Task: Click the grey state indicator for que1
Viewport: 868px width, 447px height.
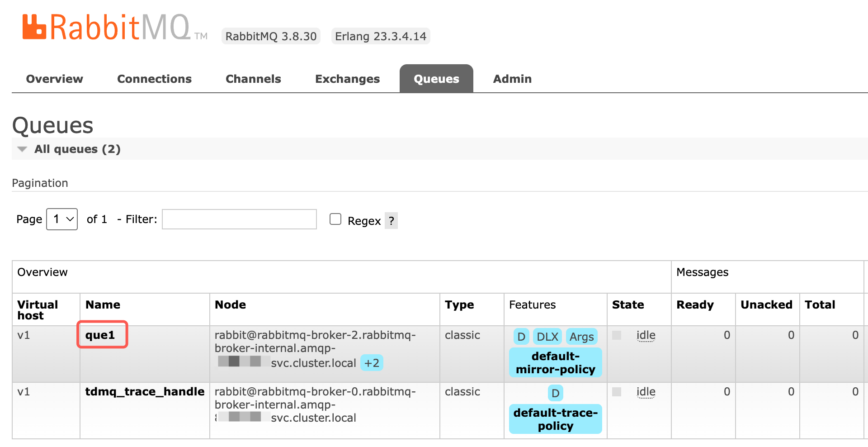Action: (x=617, y=335)
